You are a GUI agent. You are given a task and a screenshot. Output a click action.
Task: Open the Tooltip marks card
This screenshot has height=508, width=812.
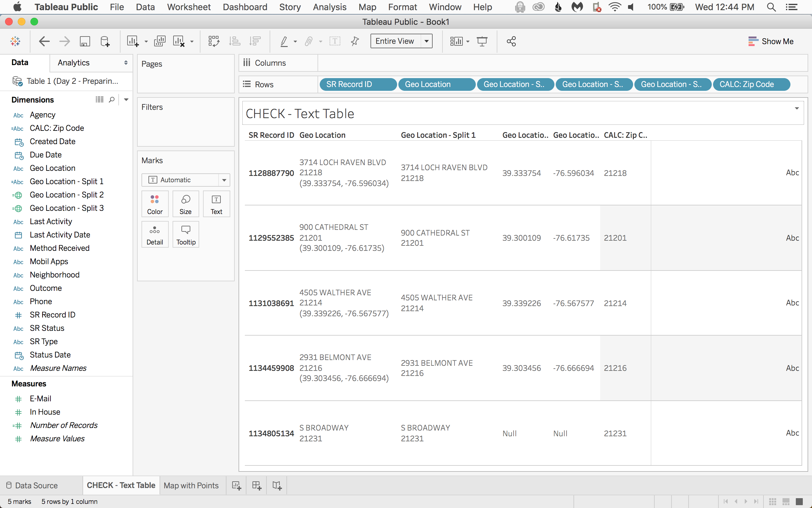point(186,235)
